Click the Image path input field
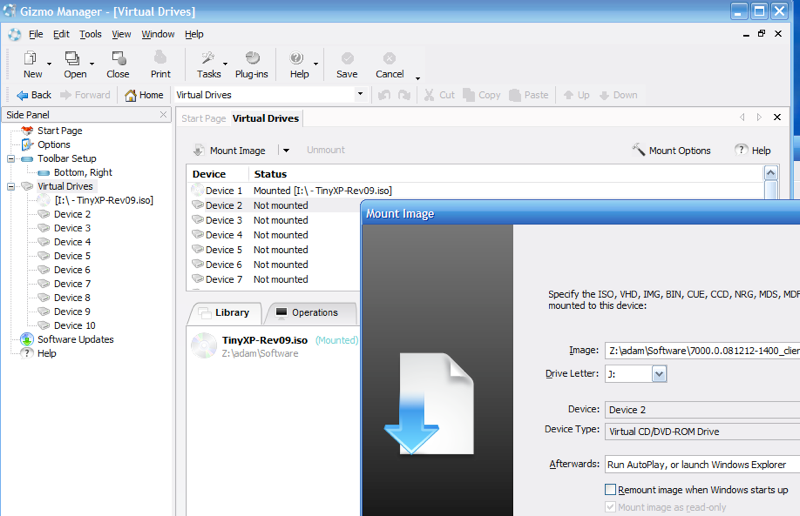The height and width of the screenshot is (516, 800). coord(700,350)
